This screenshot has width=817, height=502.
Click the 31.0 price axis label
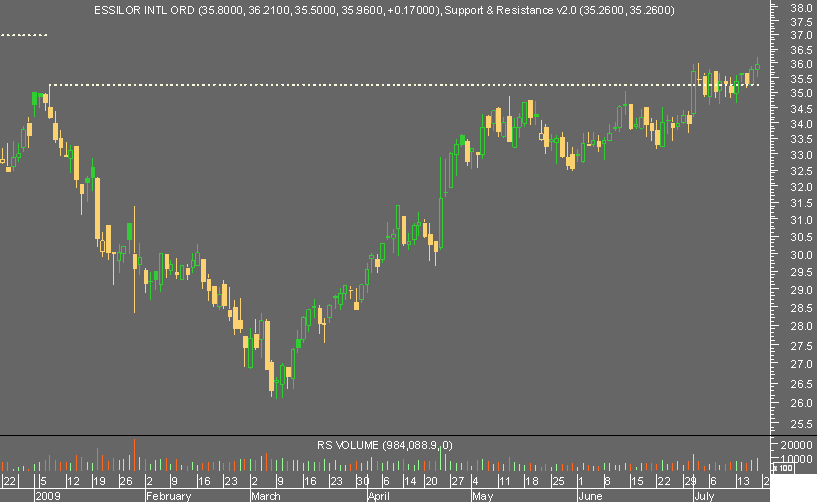[x=801, y=220]
